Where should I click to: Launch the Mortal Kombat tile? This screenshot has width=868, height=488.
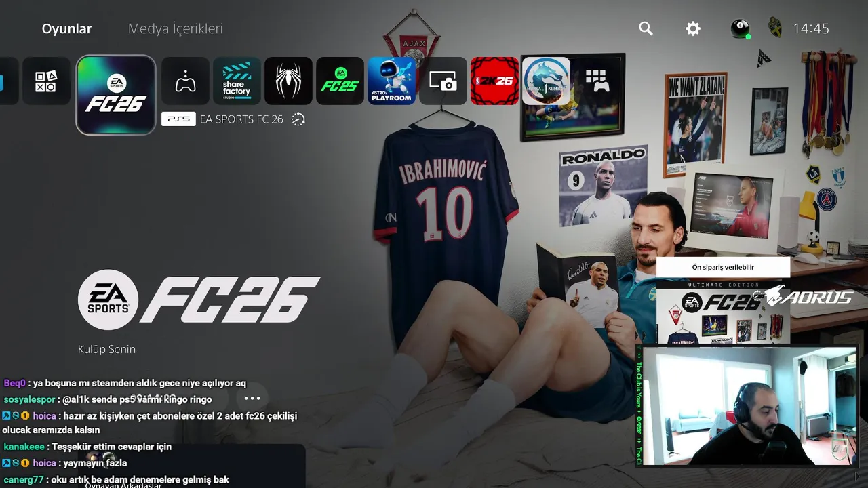pyautogui.click(x=546, y=81)
